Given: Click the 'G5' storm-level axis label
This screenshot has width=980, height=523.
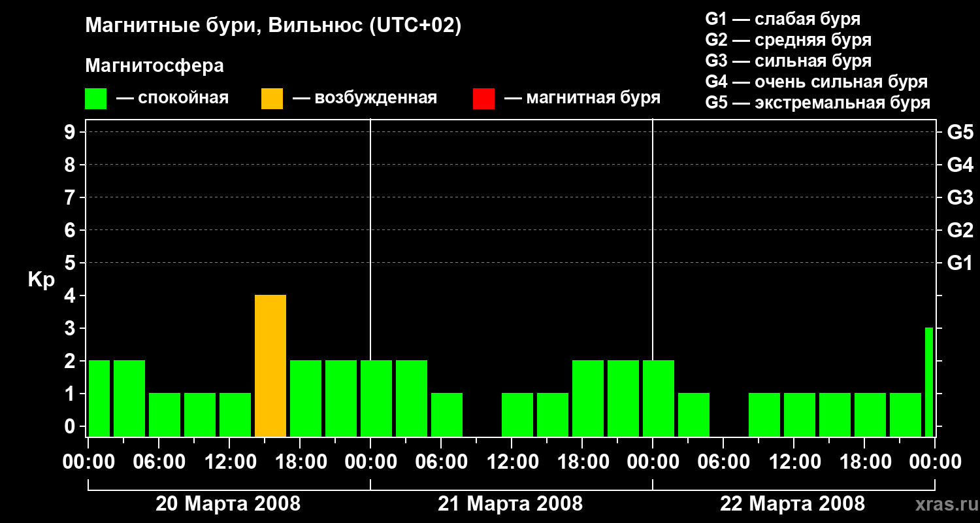Looking at the screenshot, I should [x=960, y=132].
